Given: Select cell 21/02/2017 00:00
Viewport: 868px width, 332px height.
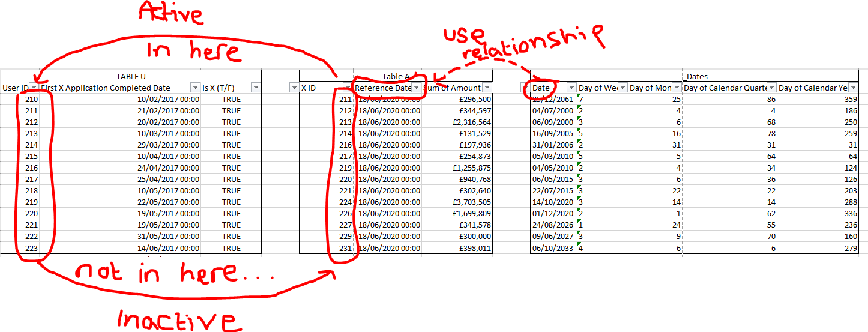Looking at the screenshot, I should click(x=120, y=110).
